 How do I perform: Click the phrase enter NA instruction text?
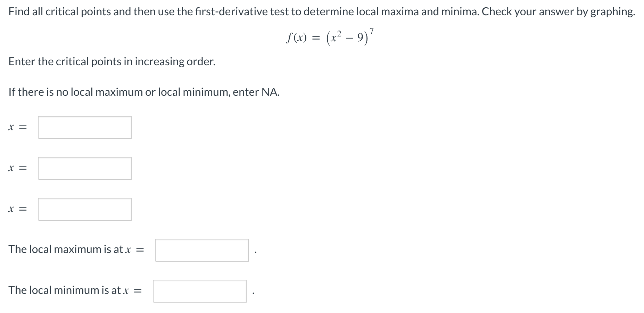click(143, 92)
